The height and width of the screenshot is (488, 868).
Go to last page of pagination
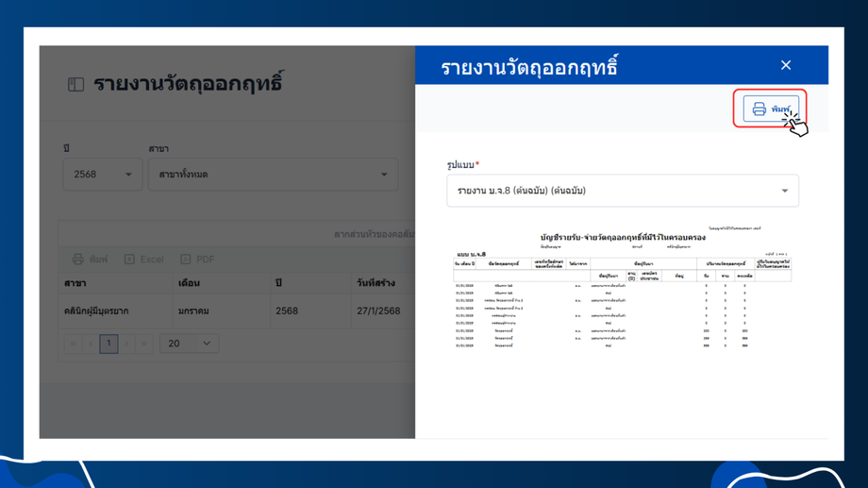144,344
